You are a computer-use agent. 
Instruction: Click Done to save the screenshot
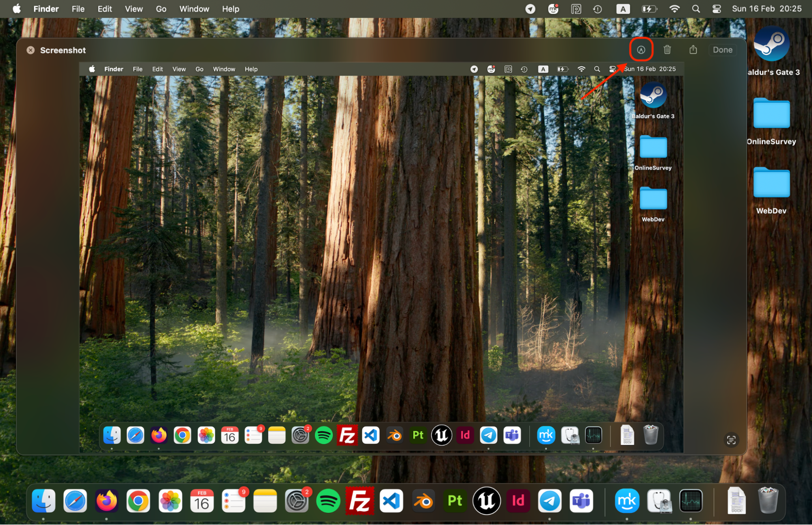click(x=722, y=50)
